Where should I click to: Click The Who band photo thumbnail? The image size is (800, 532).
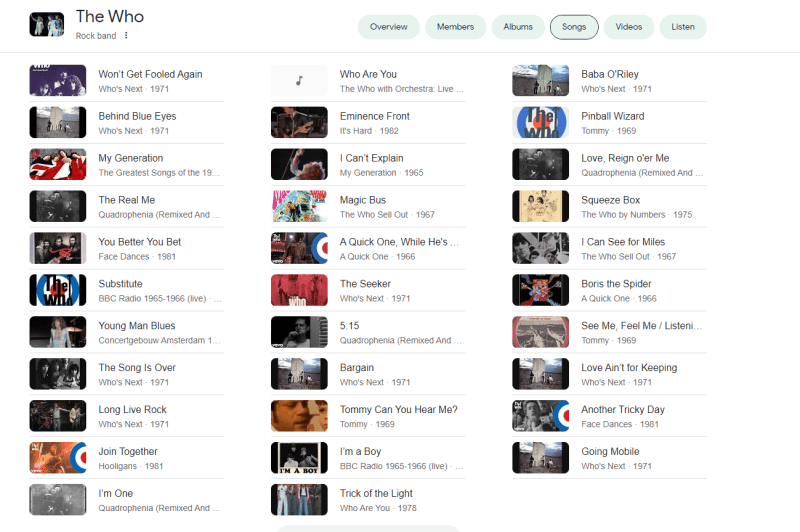(x=46, y=24)
